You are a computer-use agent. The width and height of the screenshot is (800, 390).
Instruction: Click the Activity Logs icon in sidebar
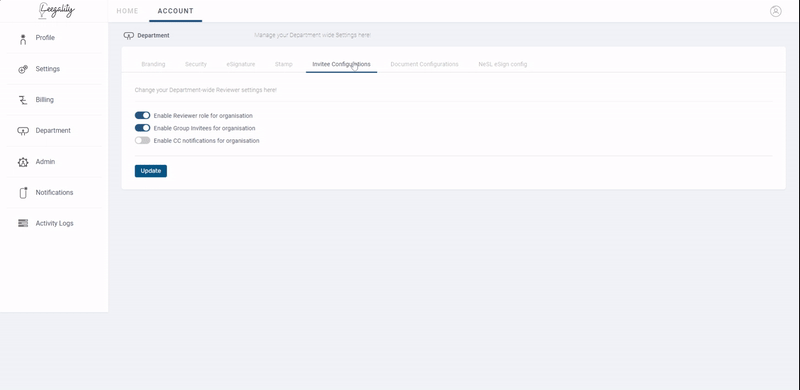coord(23,224)
